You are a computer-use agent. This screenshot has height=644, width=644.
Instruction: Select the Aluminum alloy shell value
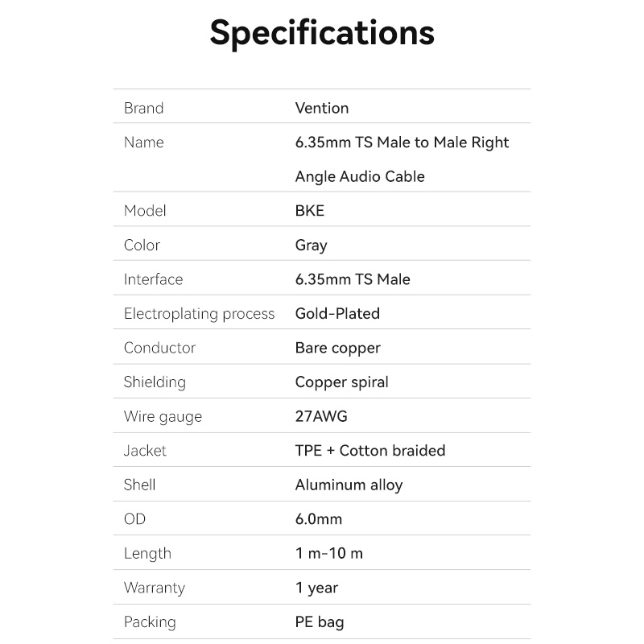349,485
